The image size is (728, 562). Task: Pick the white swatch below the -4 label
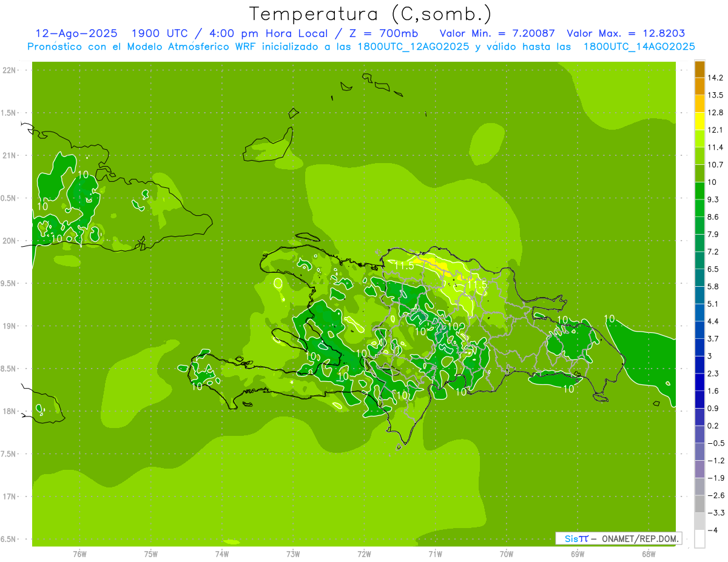click(699, 539)
